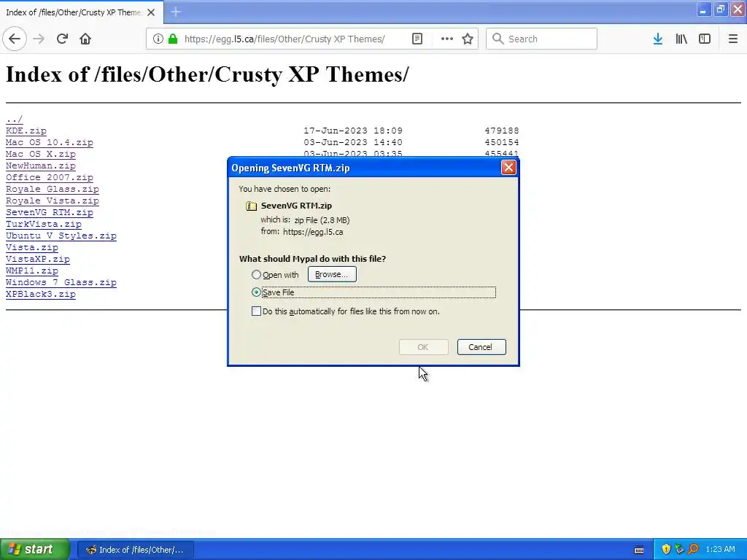Go back using the back arrow
The image size is (747, 560).
(15, 39)
